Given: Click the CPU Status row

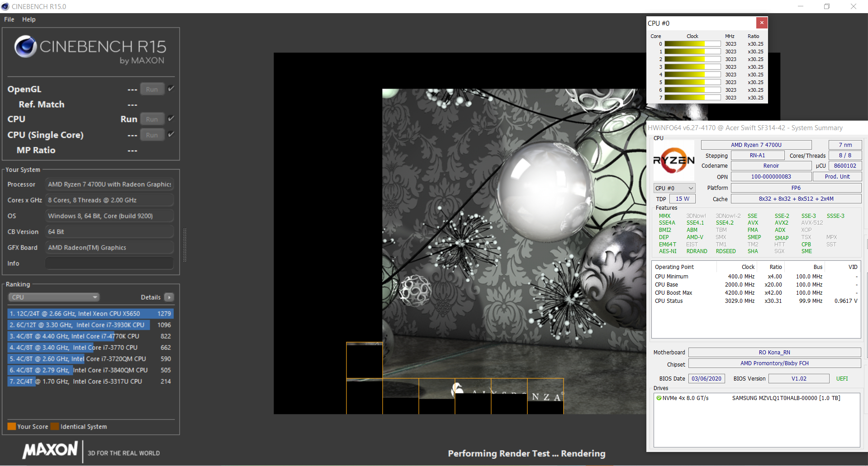Looking at the screenshot, I should coord(756,301).
